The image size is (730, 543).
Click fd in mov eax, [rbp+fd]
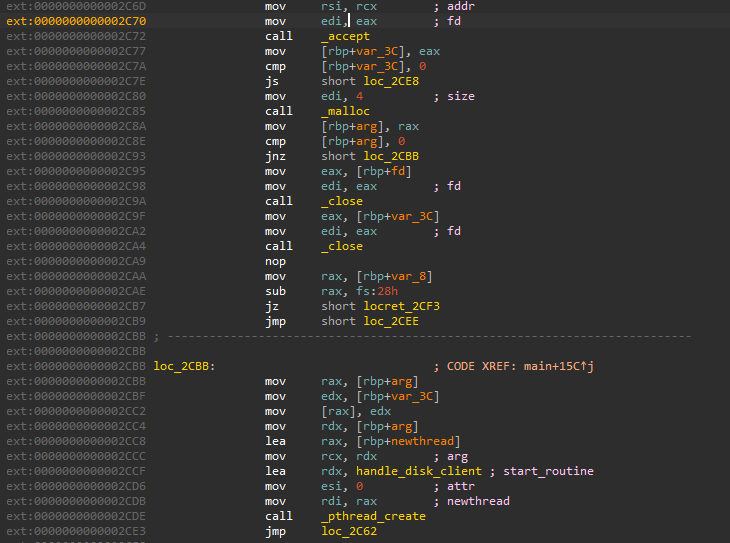[398, 171]
